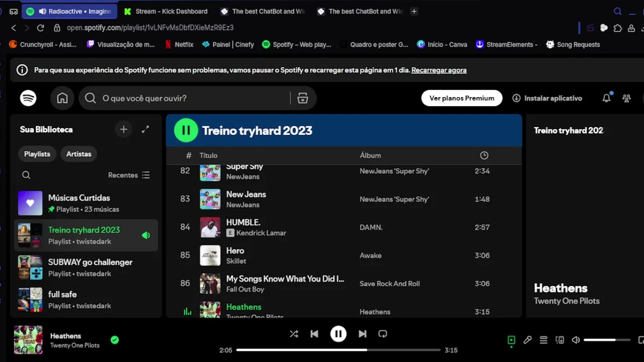
Task: Open Canva bookmark
Action: [442, 44]
